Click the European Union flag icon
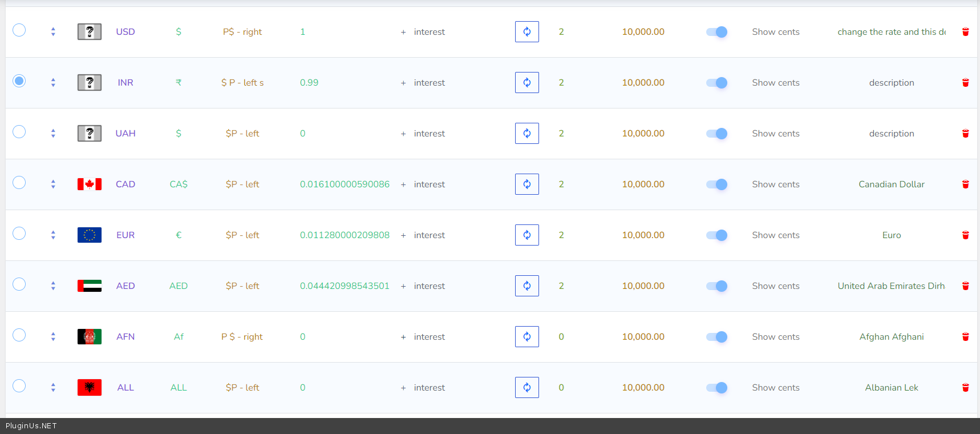 (90, 235)
